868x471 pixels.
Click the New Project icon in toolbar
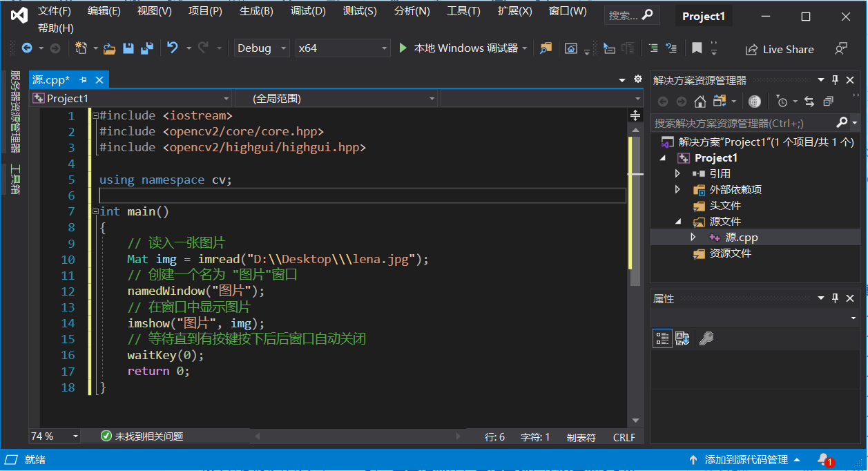(x=81, y=48)
